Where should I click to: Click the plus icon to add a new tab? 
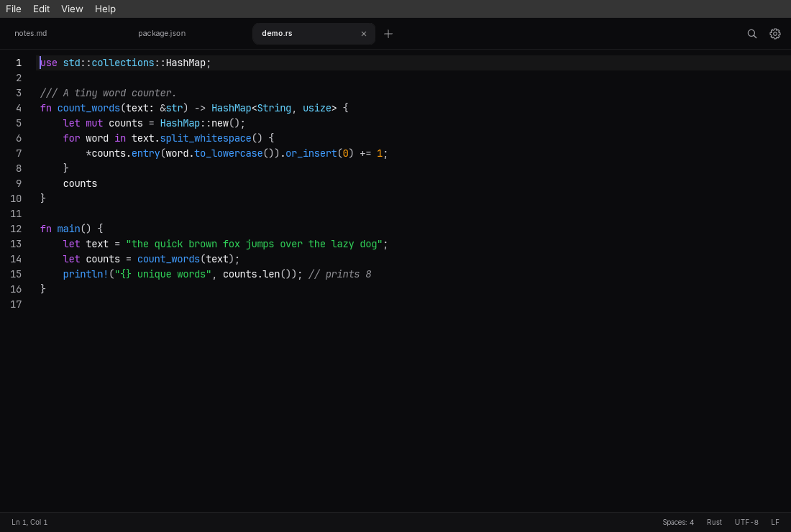388,34
